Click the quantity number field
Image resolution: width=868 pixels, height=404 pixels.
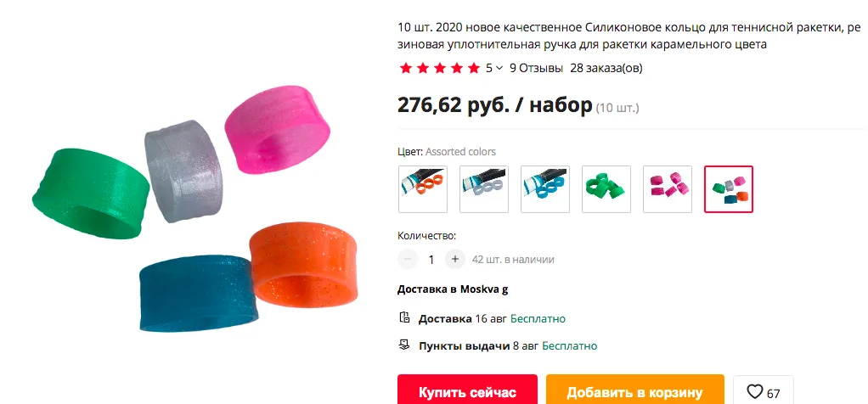pos(431,260)
